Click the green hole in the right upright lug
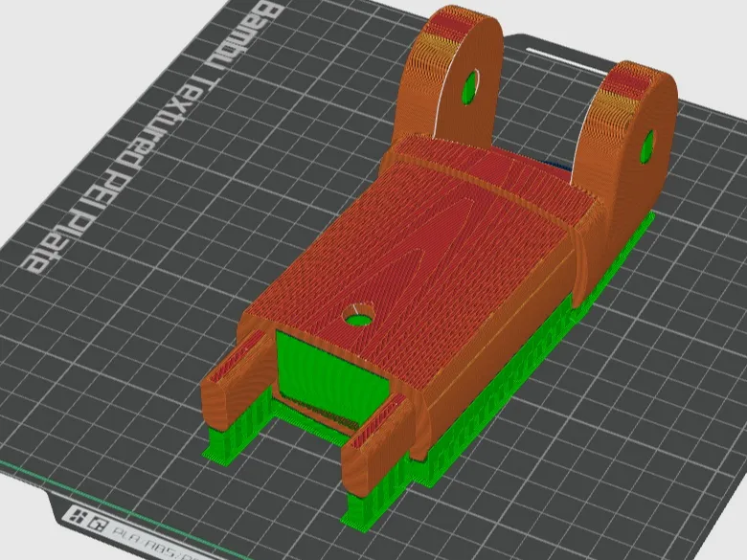 coord(647,147)
